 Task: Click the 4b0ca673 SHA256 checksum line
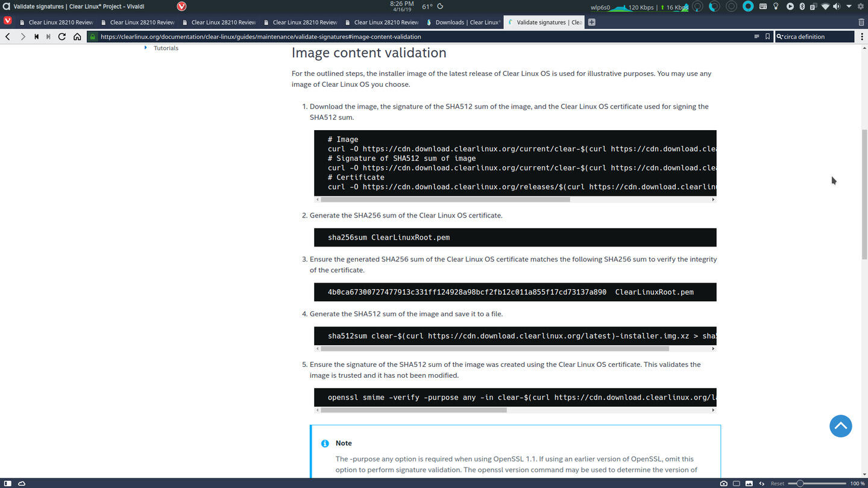[x=511, y=292]
